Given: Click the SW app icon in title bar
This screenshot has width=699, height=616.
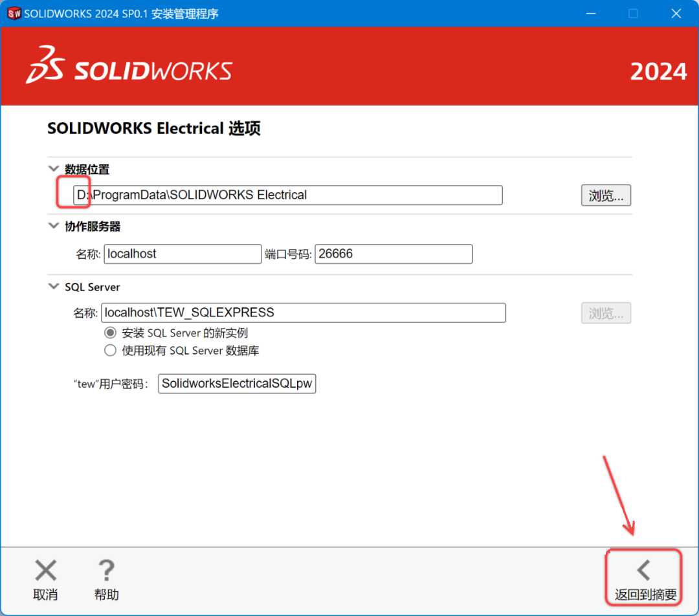Looking at the screenshot, I should click(x=14, y=14).
